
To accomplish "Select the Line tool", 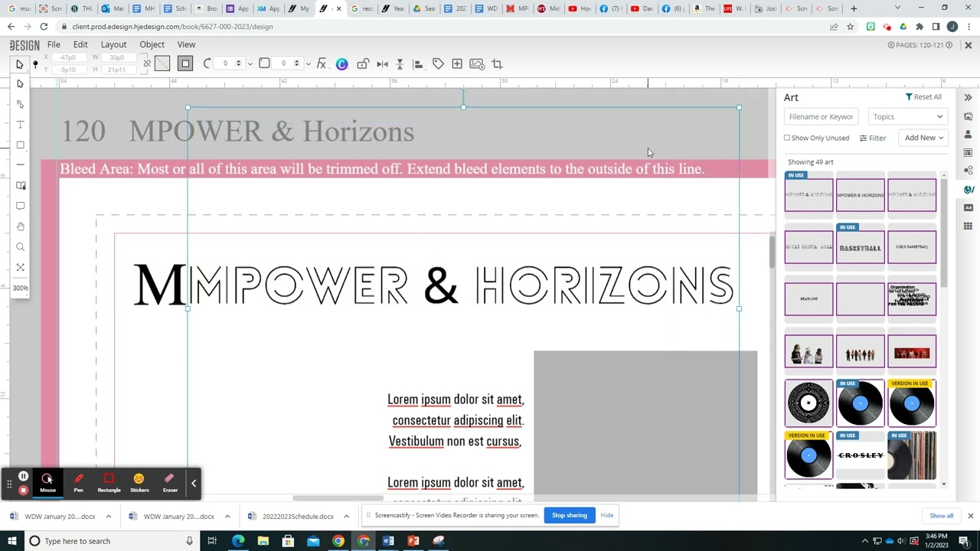I will pos(20,165).
